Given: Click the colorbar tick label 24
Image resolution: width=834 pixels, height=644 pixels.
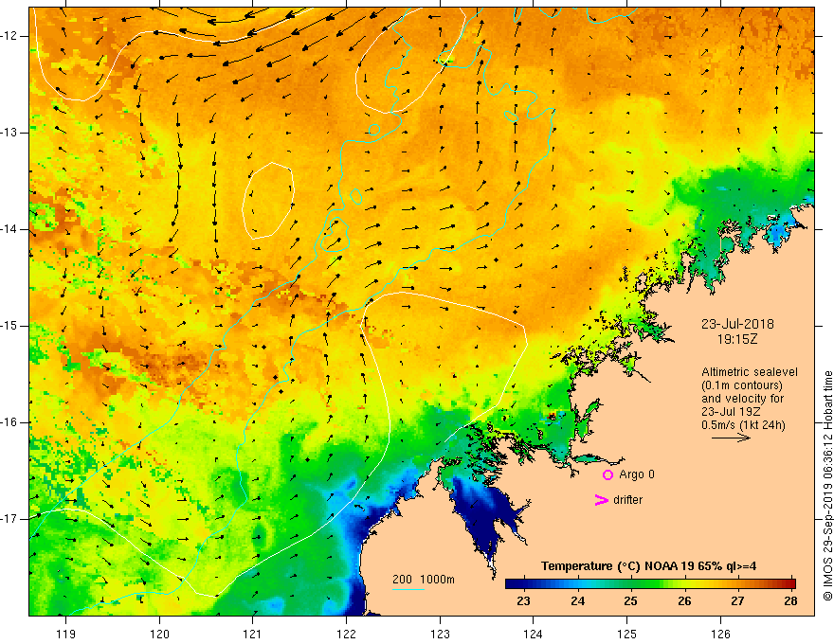Looking at the screenshot, I should pos(577,601).
